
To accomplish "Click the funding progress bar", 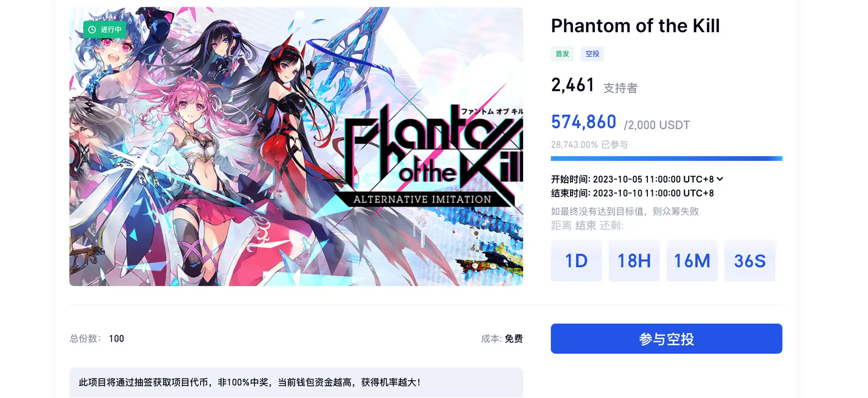I will 666,159.
